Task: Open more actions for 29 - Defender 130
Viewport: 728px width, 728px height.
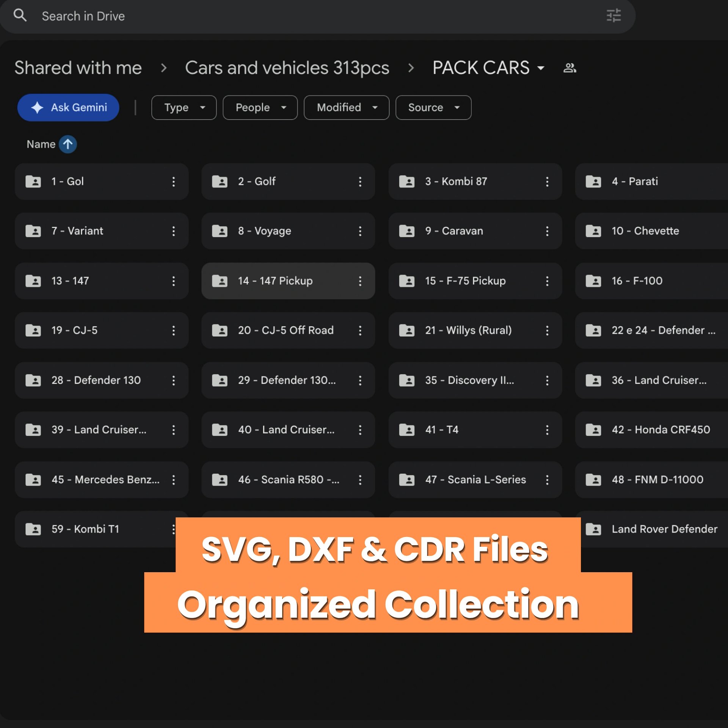Action: (x=360, y=380)
